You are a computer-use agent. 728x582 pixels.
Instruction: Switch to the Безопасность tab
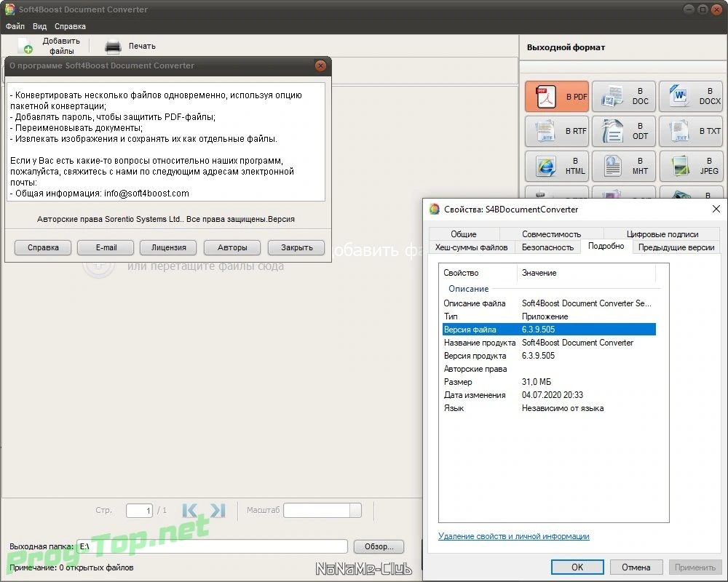pyautogui.click(x=547, y=247)
